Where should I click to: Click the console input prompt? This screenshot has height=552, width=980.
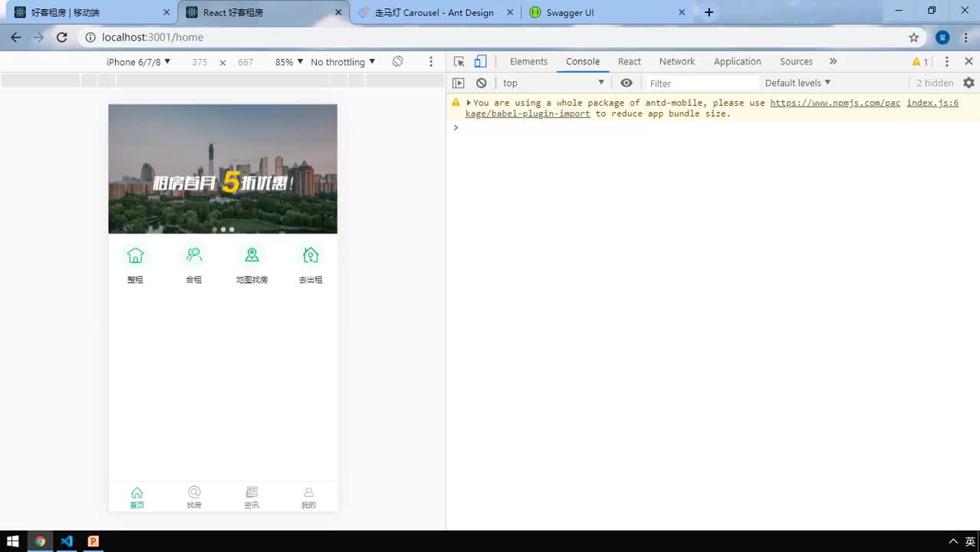pos(713,127)
